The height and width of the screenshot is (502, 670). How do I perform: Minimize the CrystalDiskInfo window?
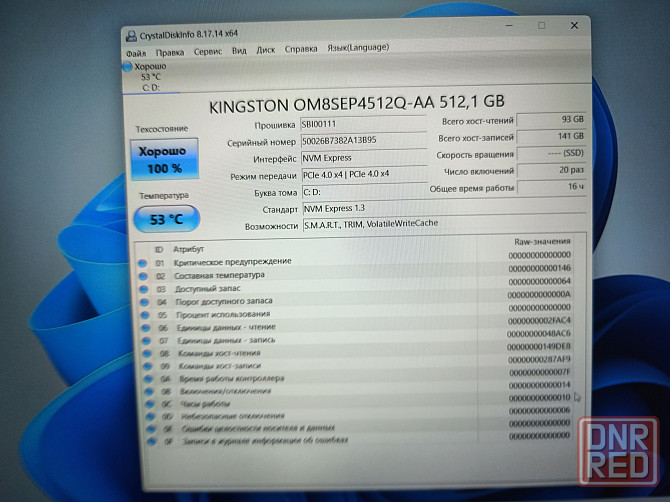point(509,26)
